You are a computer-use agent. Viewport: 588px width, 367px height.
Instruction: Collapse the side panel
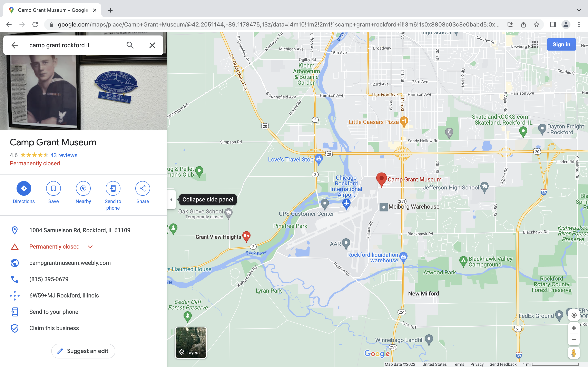click(x=171, y=200)
